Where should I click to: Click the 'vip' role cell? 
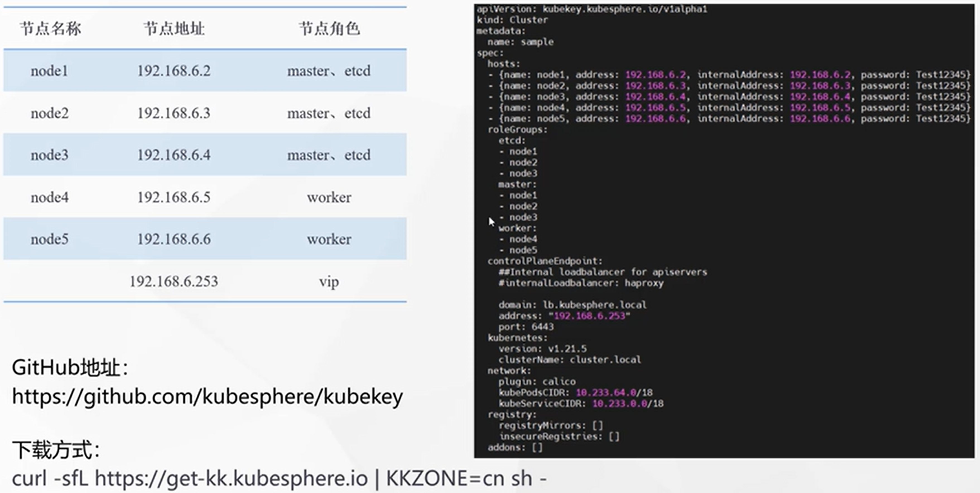(x=329, y=282)
